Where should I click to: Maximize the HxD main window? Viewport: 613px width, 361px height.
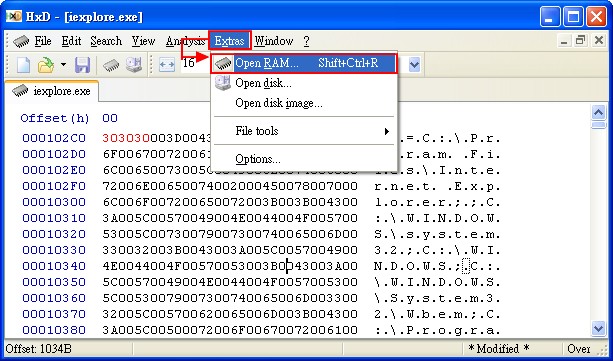(574, 17)
